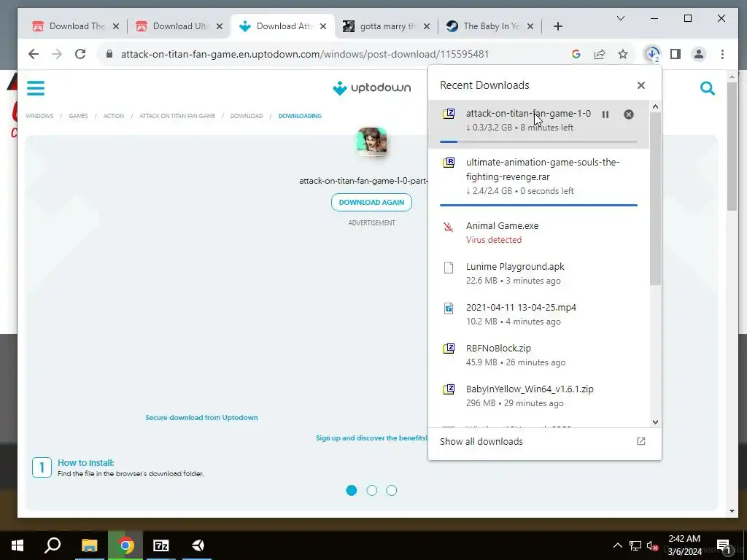Click the Uptodown search magnifier icon
This screenshot has width=747, height=560.
(x=708, y=88)
